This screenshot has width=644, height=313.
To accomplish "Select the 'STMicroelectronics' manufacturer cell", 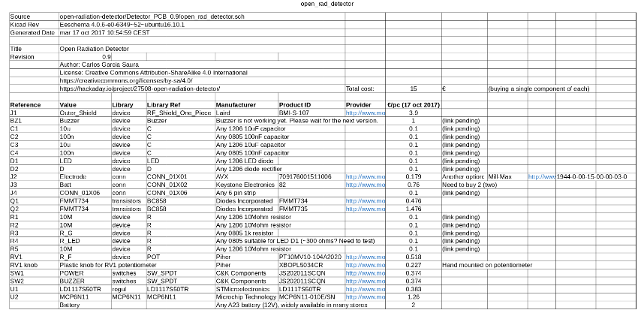I will tap(246, 289).
